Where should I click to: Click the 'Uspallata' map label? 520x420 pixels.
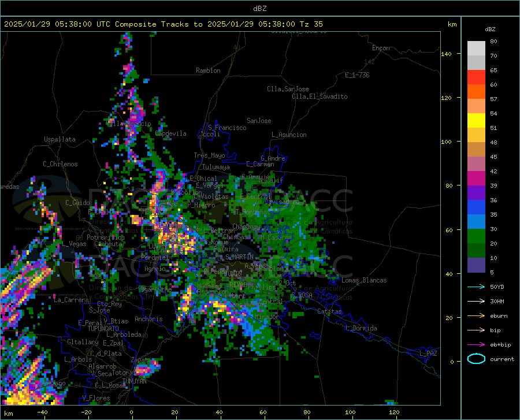click(60, 139)
